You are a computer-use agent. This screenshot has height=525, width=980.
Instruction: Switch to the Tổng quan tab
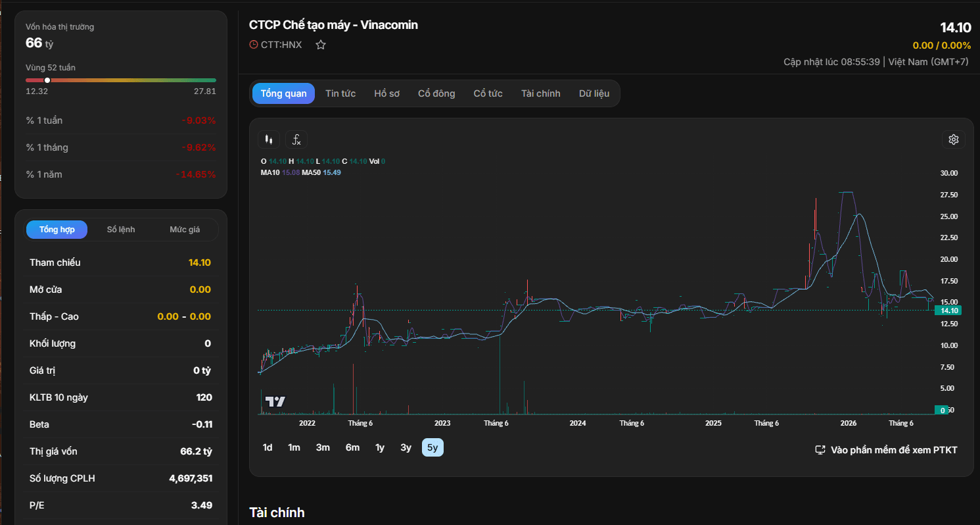(x=283, y=93)
